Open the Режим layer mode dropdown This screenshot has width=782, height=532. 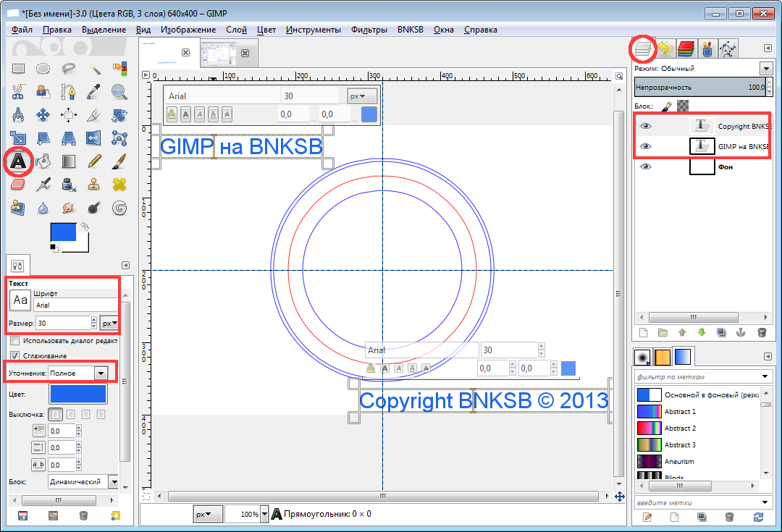tap(765, 68)
